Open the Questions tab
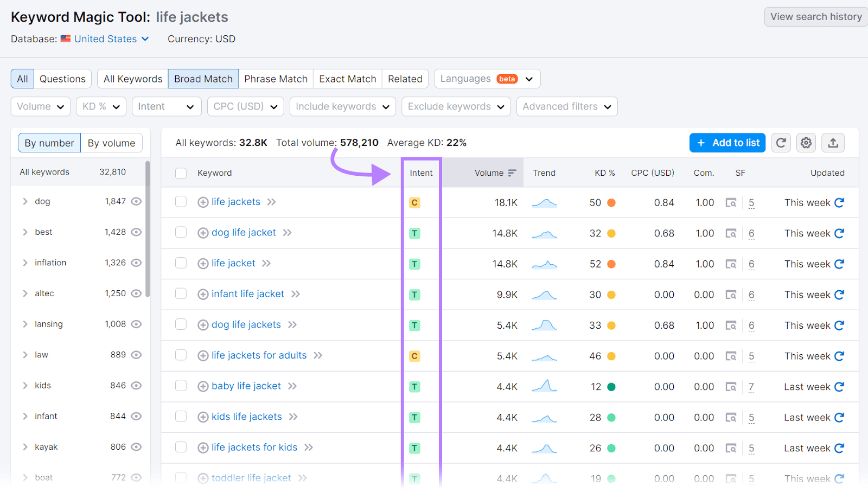This screenshot has width=868, height=492. tap(62, 79)
